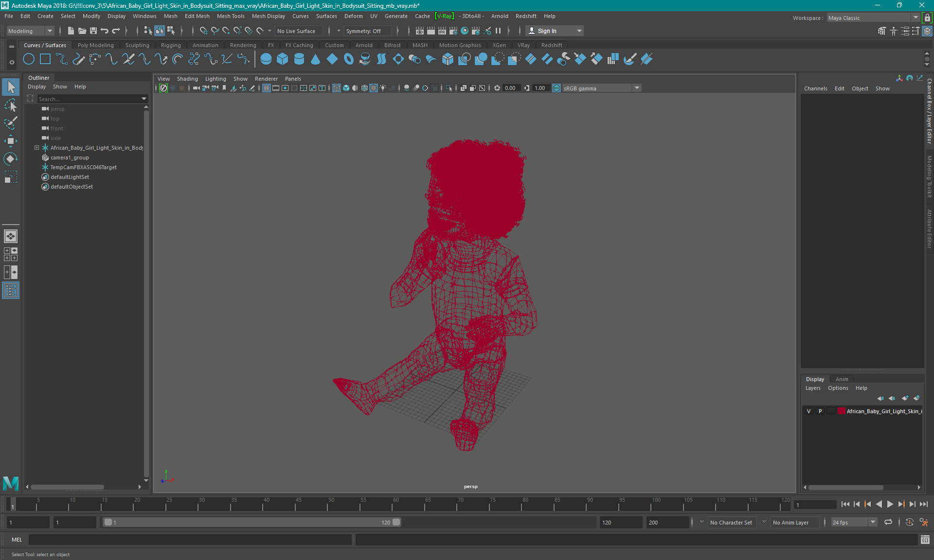The height and width of the screenshot is (560, 934).
Task: Click the Open Scene folder icon
Action: 82,31
